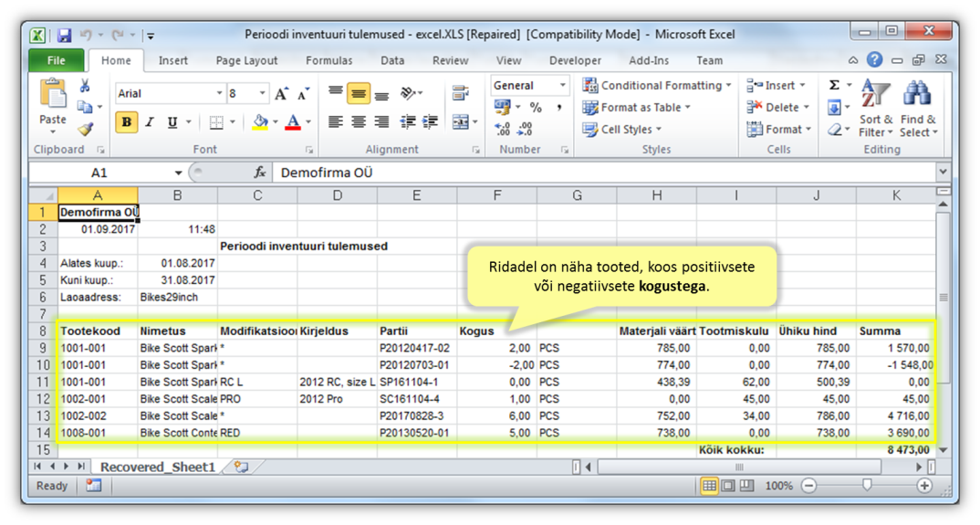Click Decrease Decimal icon

tap(525, 129)
